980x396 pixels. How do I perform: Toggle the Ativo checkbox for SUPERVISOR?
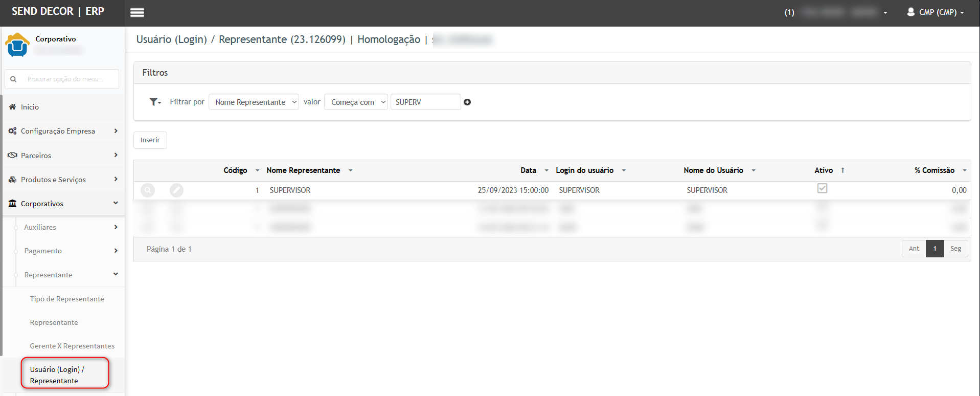822,188
